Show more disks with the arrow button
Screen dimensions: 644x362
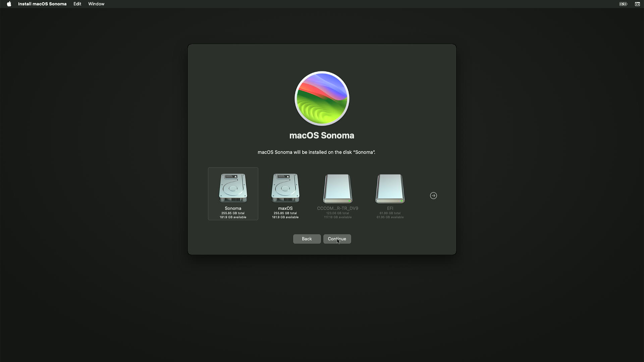[433, 196]
